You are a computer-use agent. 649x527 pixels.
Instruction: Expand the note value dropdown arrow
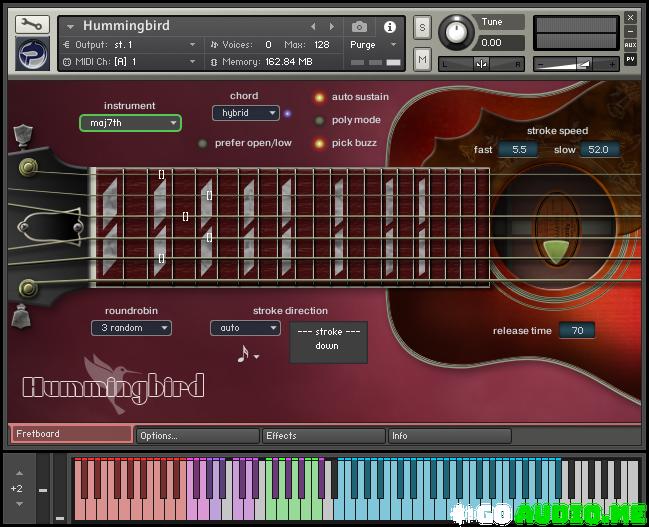(257, 356)
